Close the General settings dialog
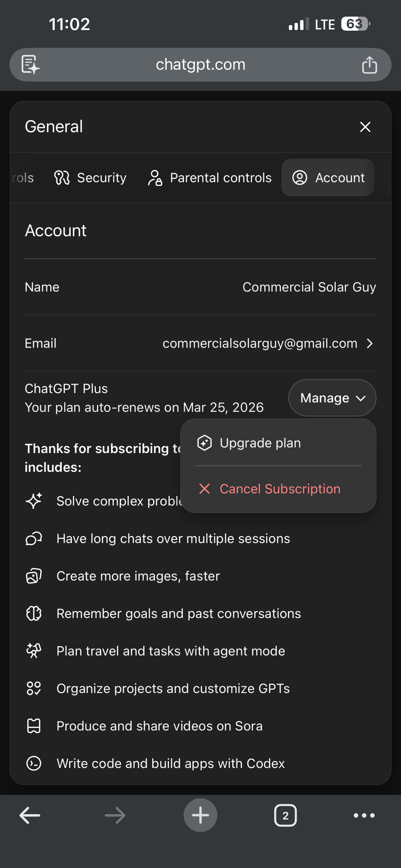 tap(365, 127)
